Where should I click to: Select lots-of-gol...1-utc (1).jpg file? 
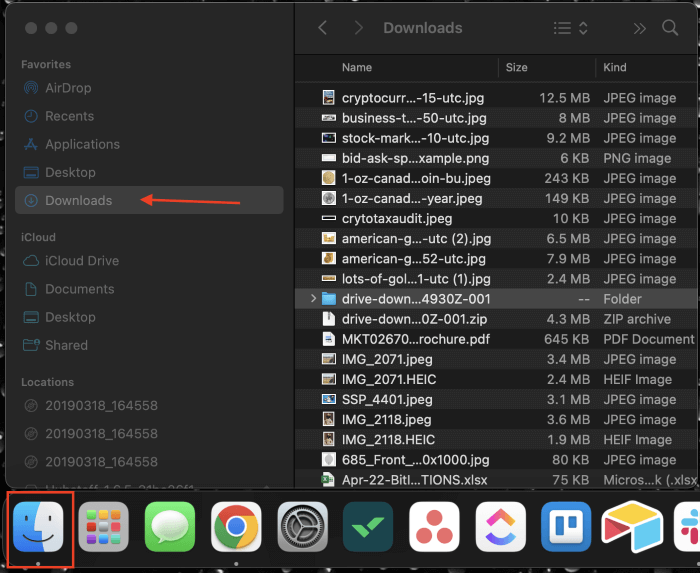[496, 278]
